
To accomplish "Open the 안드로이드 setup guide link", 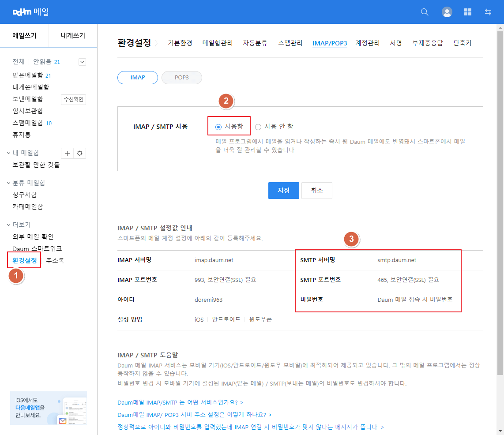I will (226, 319).
